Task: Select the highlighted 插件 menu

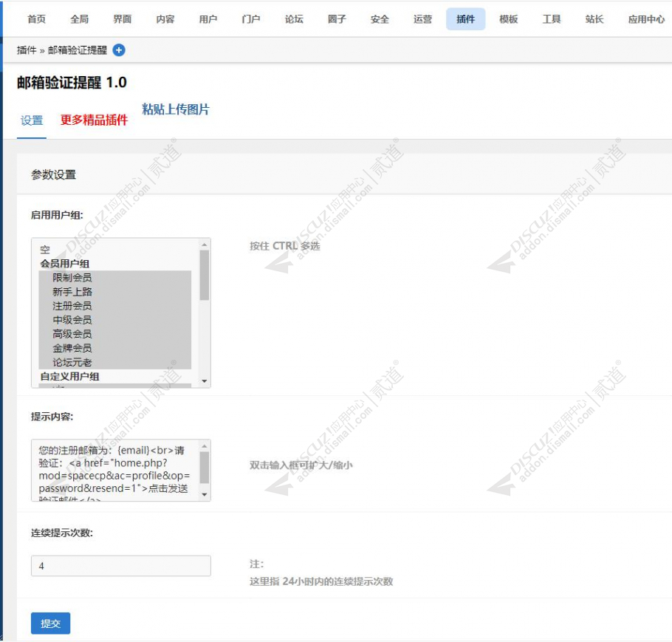Action: pyautogui.click(x=465, y=19)
